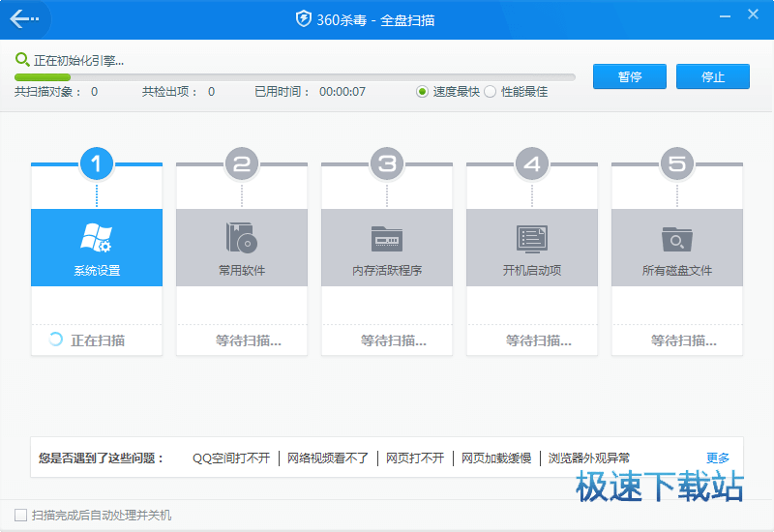Screen dimensions: 774x532
Task: Click the 内存活跃程序 memory icon
Action: pyautogui.click(x=387, y=238)
